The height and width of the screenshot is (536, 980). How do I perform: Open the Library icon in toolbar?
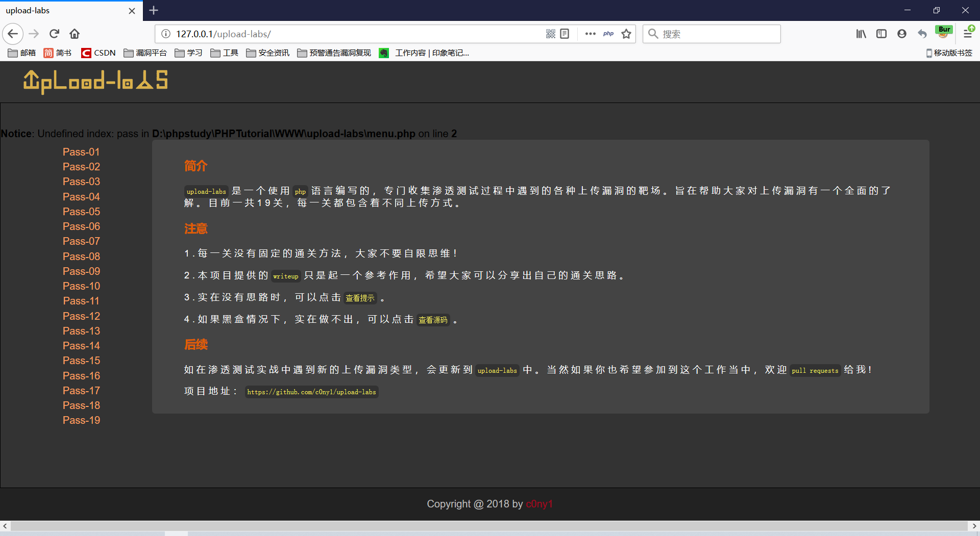pyautogui.click(x=861, y=34)
